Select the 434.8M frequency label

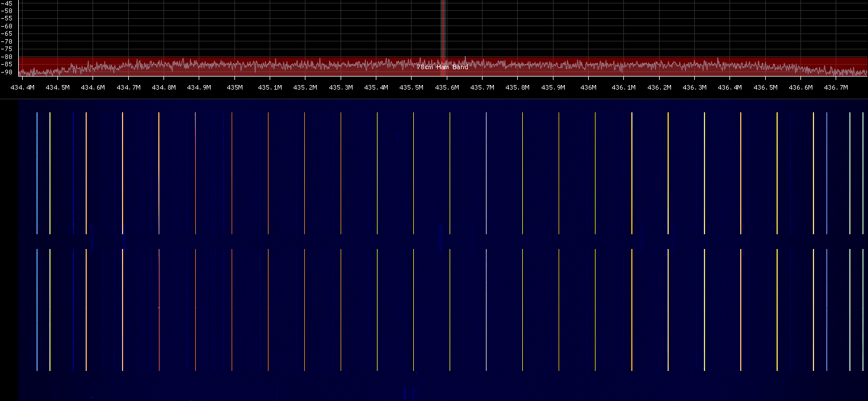[x=164, y=88]
